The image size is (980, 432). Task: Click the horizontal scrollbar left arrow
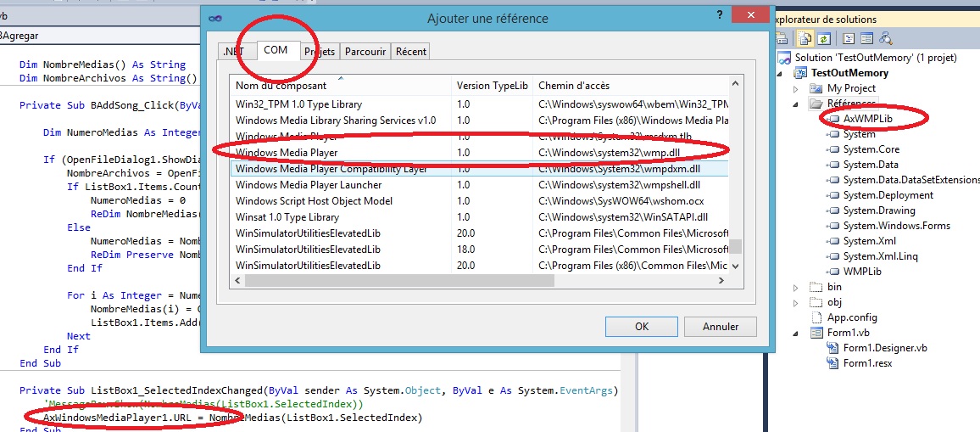click(x=237, y=280)
